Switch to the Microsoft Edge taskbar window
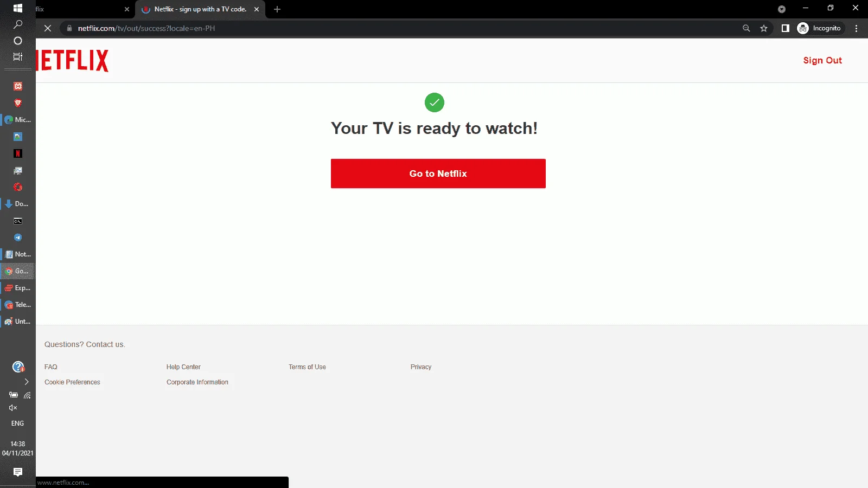The image size is (868, 488). coord(17,120)
